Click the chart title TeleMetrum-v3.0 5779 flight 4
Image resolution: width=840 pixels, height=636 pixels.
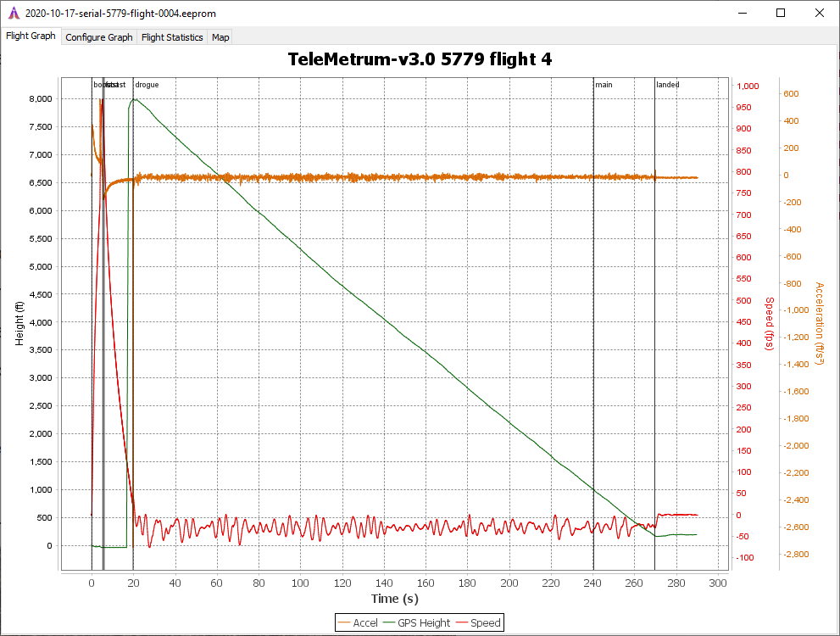tap(420, 59)
